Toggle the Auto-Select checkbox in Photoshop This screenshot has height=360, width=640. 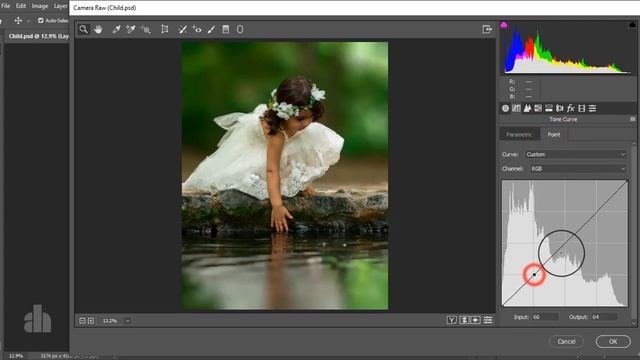(x=40, y=20)
